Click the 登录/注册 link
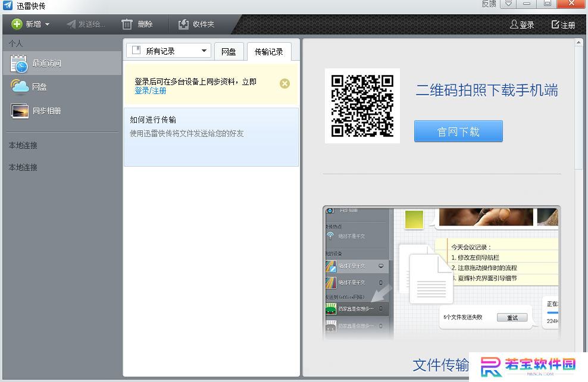588x382 pixels. point(151,90)
